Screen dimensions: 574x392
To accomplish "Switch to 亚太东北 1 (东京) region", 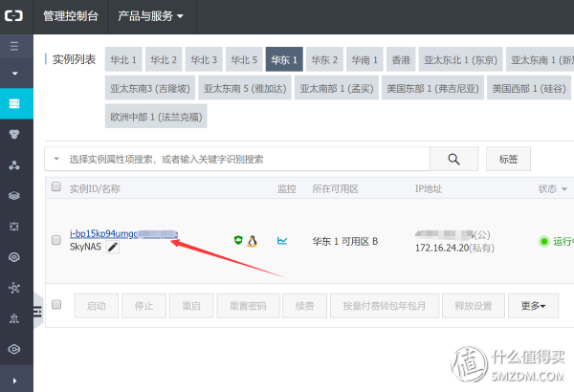I will (461, 59).
